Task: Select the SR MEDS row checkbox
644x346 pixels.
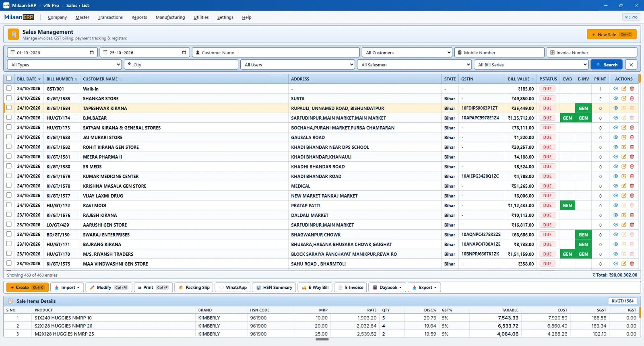Action: coord(9,166)
